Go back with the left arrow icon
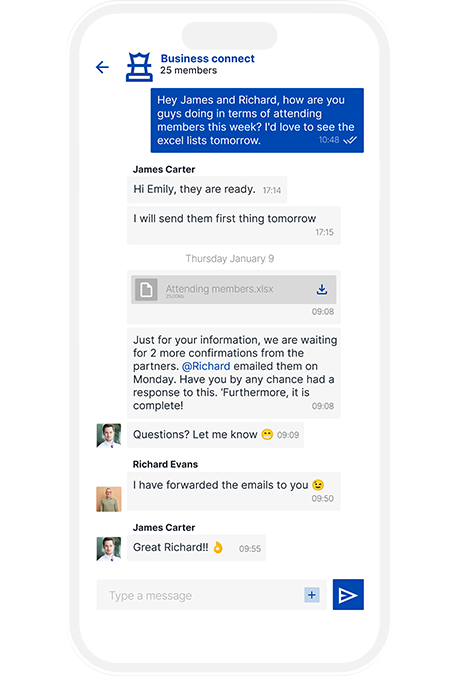 [x=102, y=67]
